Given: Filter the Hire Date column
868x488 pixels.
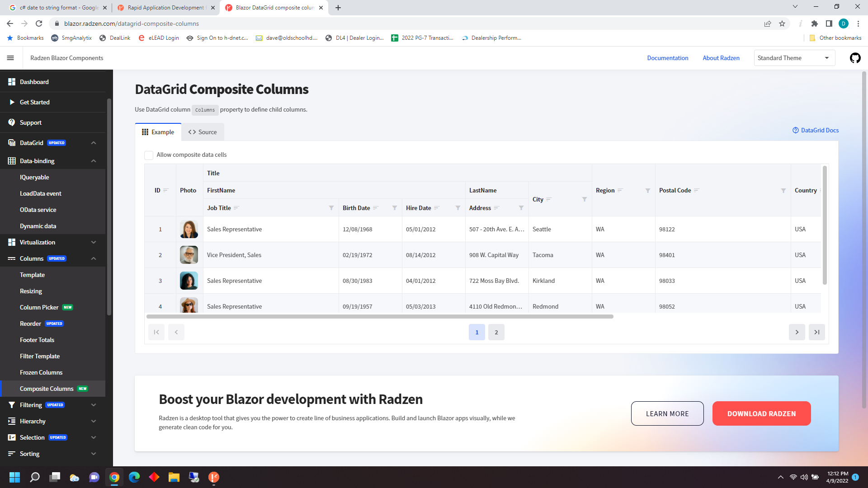Looking at the screenshot, I should click(x=458, y=208).
